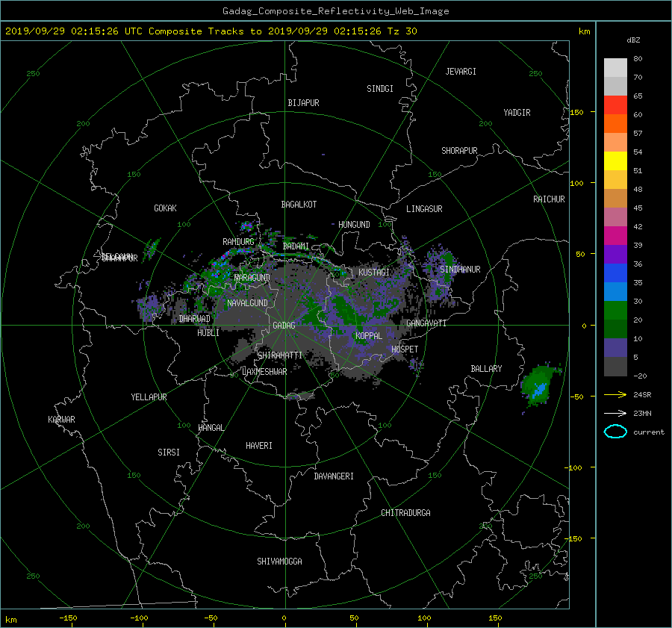Pick the purple 36-39 dBZ legend swatch
Image resolution: width=672 pixels, height=628 pixels.
click(615, 255)
